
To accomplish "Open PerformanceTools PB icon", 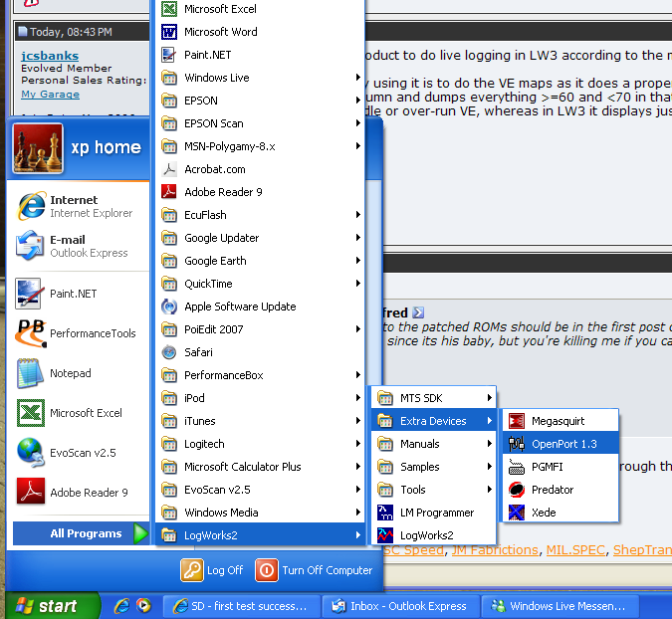I will 30,333.
